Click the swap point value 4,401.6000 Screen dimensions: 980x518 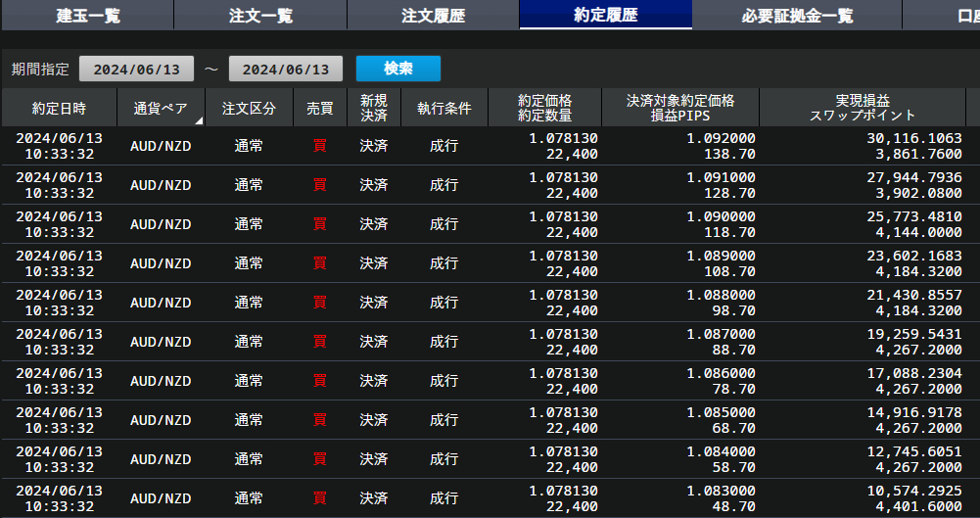(x=918, y=506)
